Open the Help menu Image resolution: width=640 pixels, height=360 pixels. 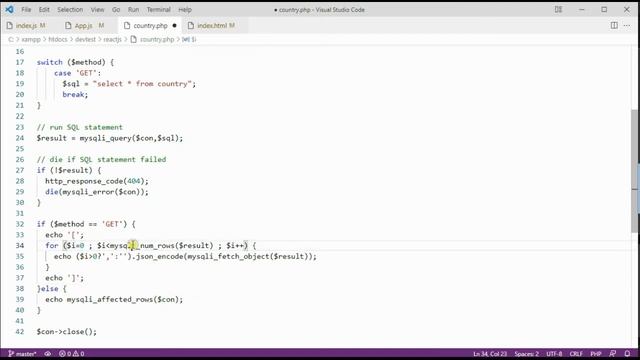click(x=185, y=9)
